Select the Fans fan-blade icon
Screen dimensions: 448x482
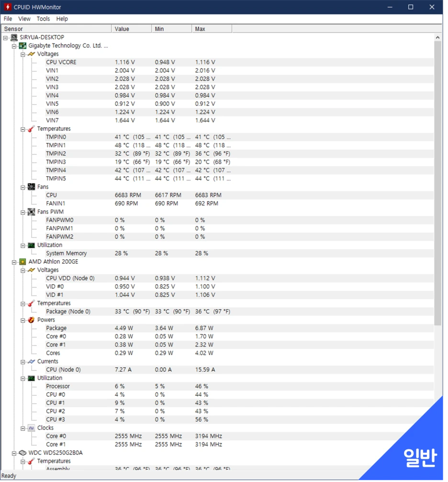point(31,187)
